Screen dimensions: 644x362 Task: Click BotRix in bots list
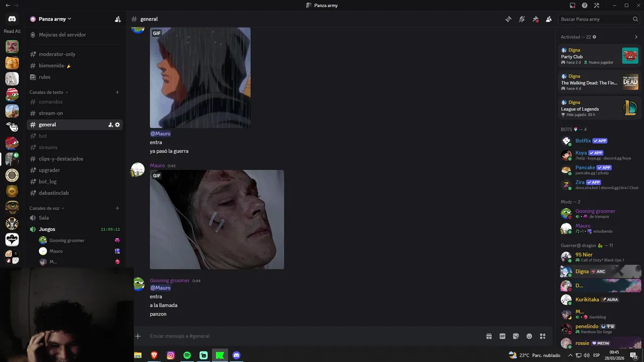600,141
